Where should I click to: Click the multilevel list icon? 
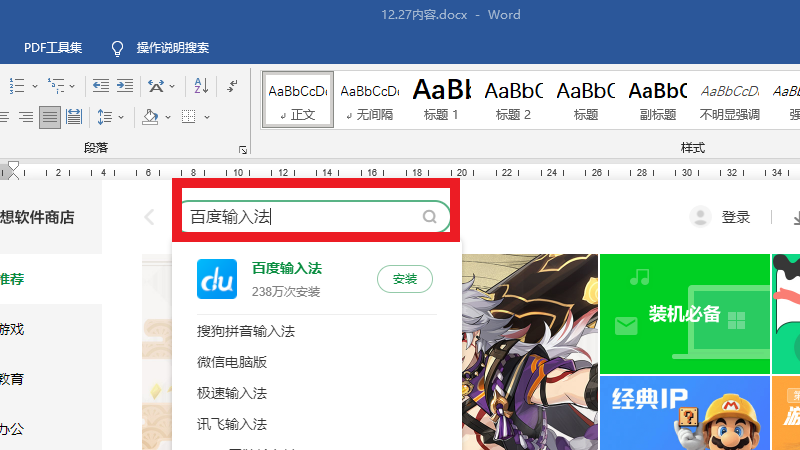tap(56, 86)
